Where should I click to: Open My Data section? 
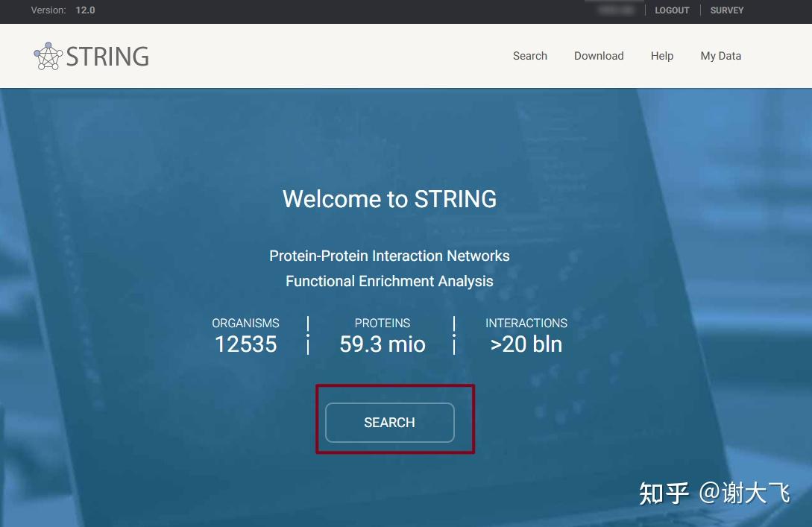[720, 56]
